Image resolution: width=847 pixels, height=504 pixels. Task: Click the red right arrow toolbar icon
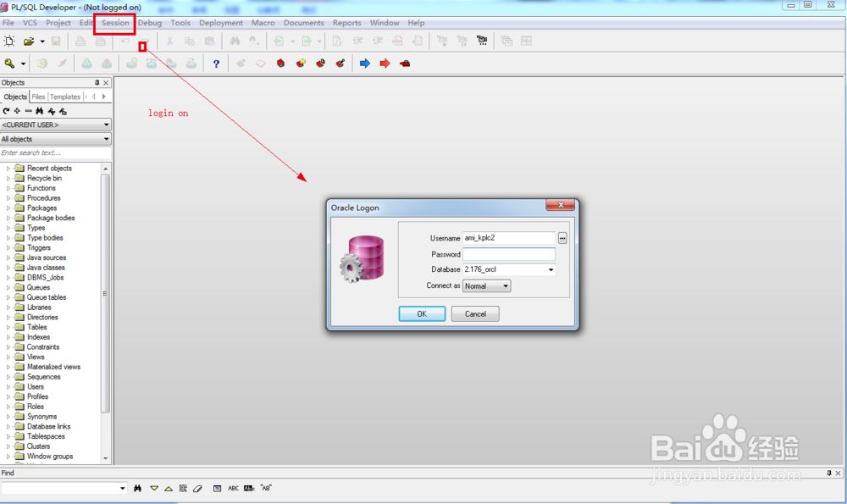(385, 64)
